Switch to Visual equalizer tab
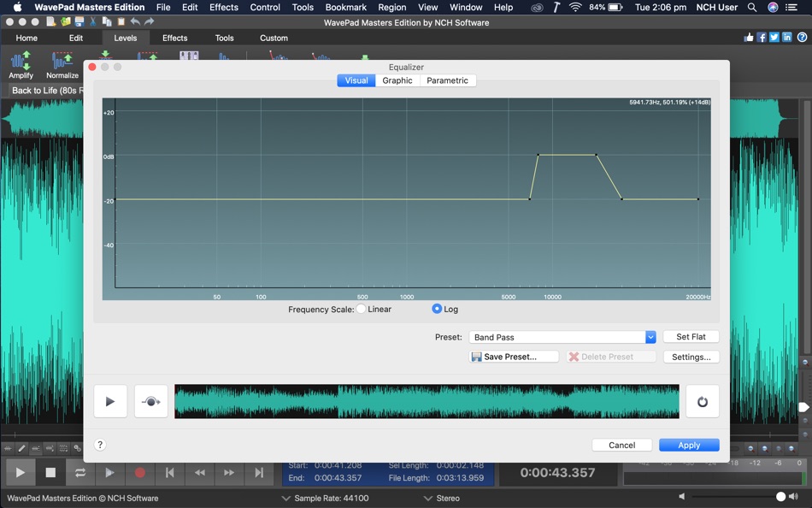The width and height of the screenshot is (812, 508). click(x=356, y=80)
